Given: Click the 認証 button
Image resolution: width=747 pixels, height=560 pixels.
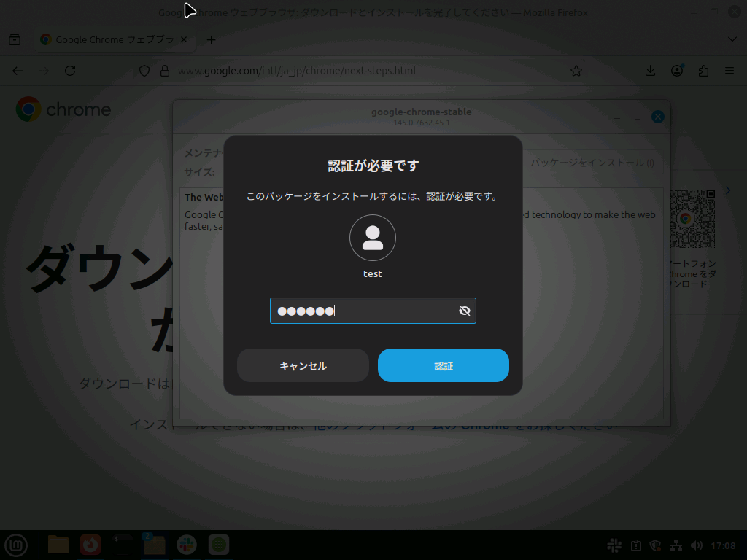Looking at the screenshot, I should coord(443,365).
